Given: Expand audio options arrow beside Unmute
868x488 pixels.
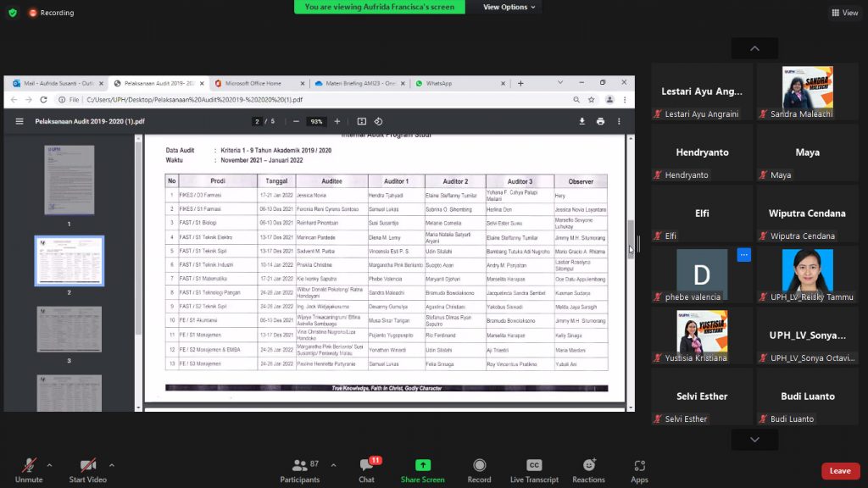Looking at the screenshot, I should 49,465.
